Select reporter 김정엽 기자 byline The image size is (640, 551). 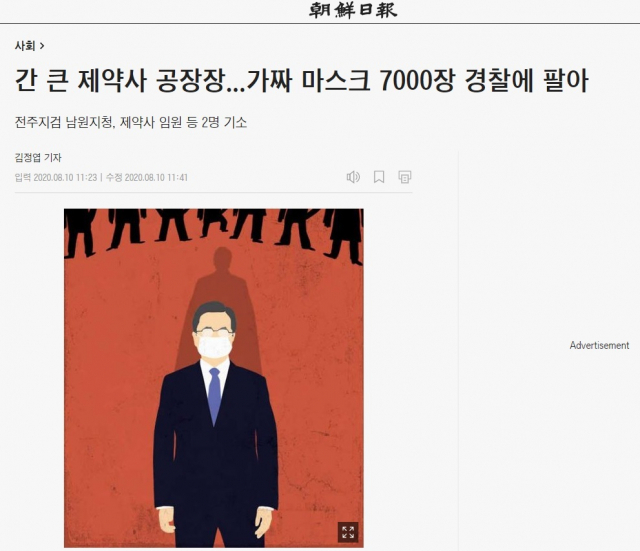(x=38, y=158)
